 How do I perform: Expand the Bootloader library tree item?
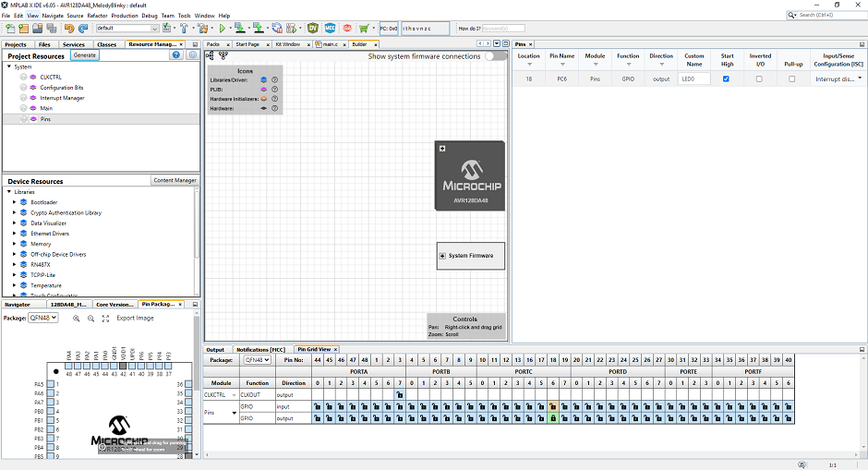coord(14,202)
